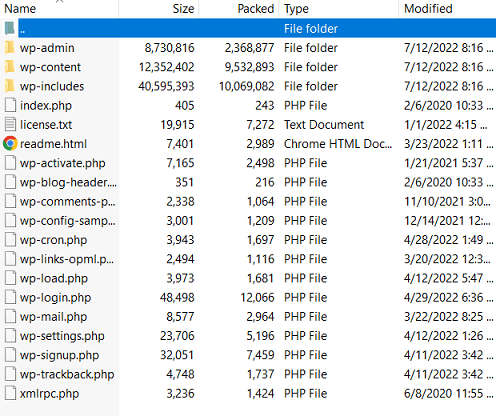Click the packed value 9,532,893
The image size is (496, 416).
[249, 67]
